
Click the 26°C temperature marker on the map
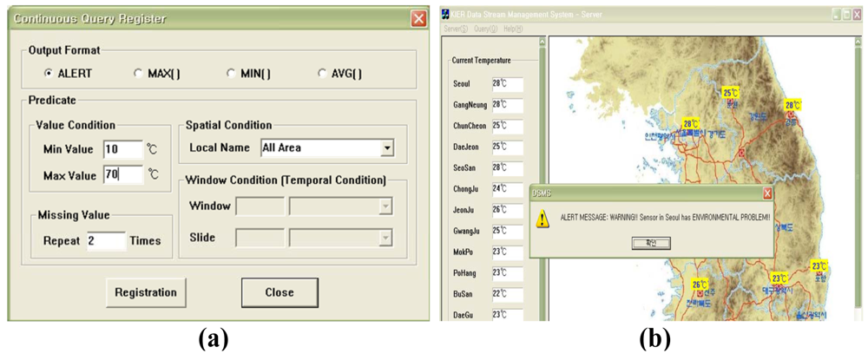pos(700,284)
